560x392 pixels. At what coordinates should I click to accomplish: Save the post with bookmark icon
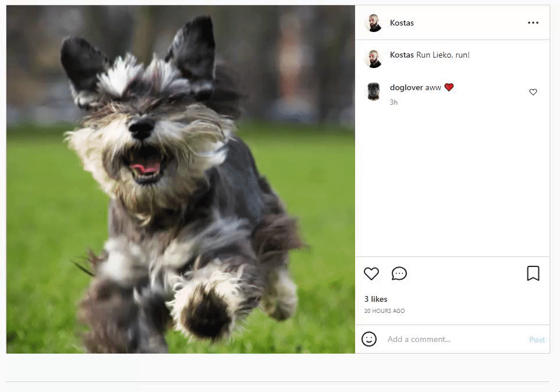533,273
